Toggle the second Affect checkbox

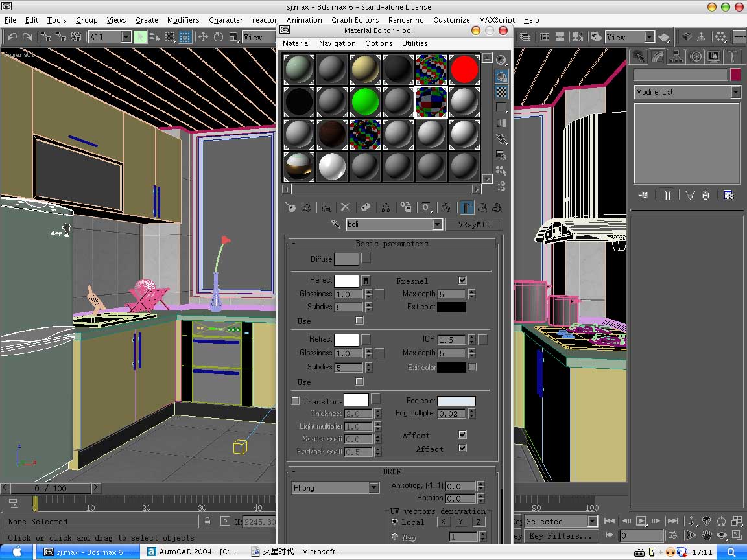click(462, 448)
